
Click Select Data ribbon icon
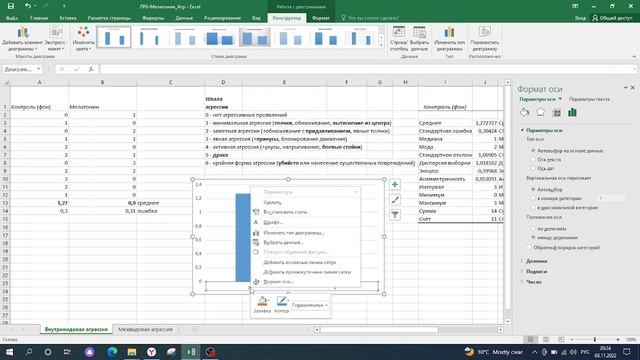tap(419, 39)
